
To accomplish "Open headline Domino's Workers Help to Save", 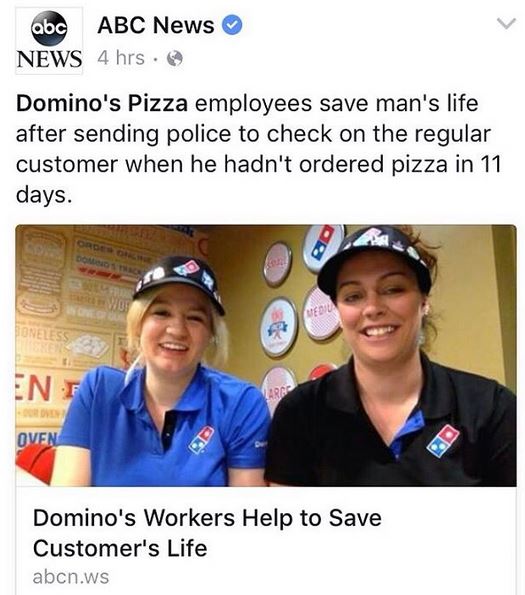I will (207, 518).
